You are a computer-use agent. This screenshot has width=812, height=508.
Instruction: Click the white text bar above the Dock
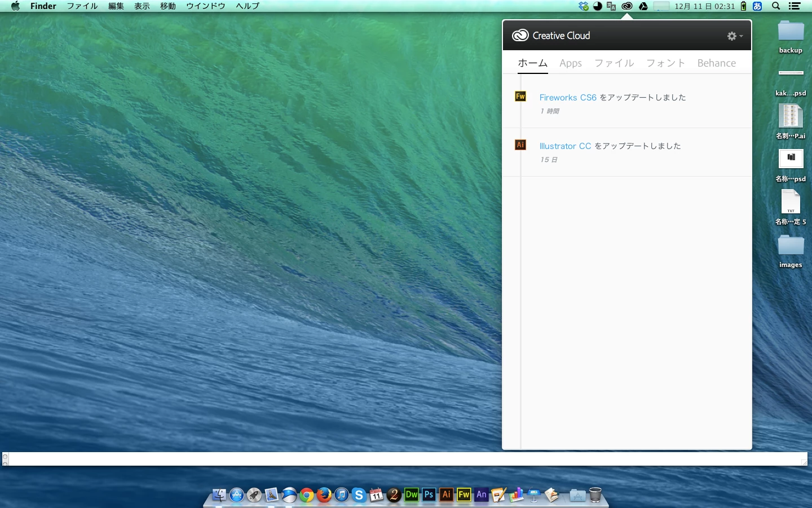(x=405, y=459)
